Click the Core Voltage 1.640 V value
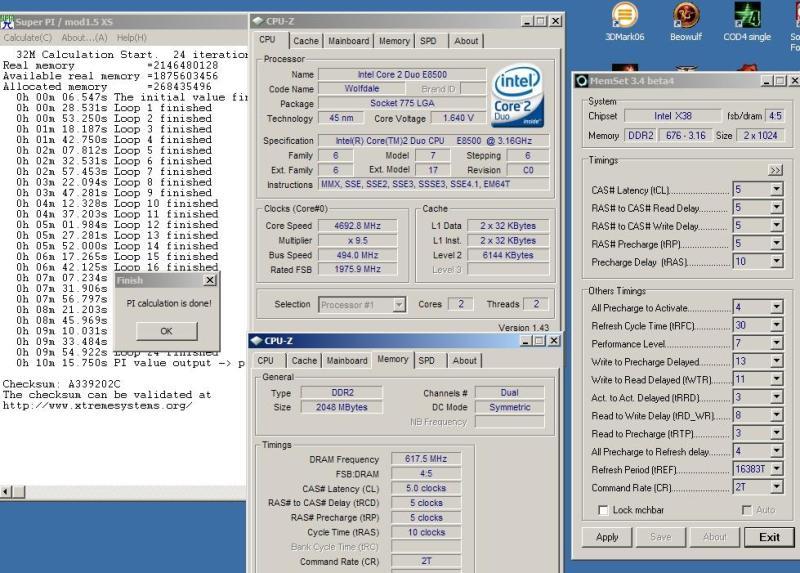800x573 pixels. point(458,118)
